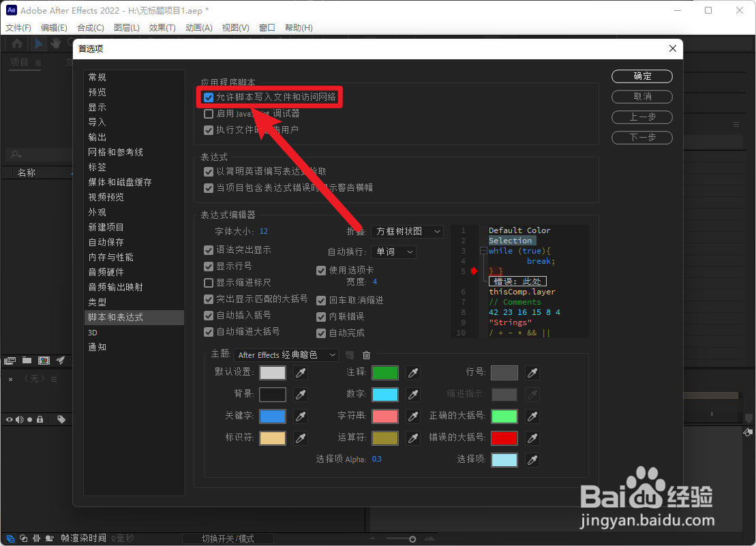Open the 合成(C) menu

click(91, 28)
